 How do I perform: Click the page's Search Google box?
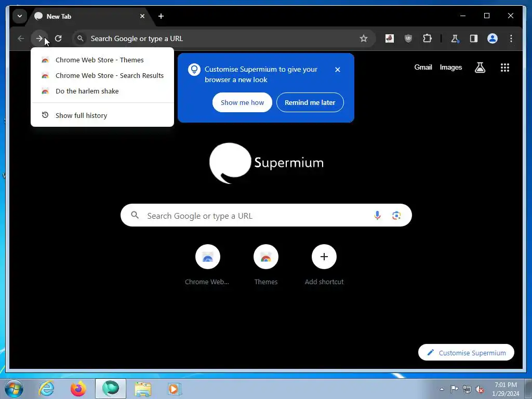(x=266, y=216)
